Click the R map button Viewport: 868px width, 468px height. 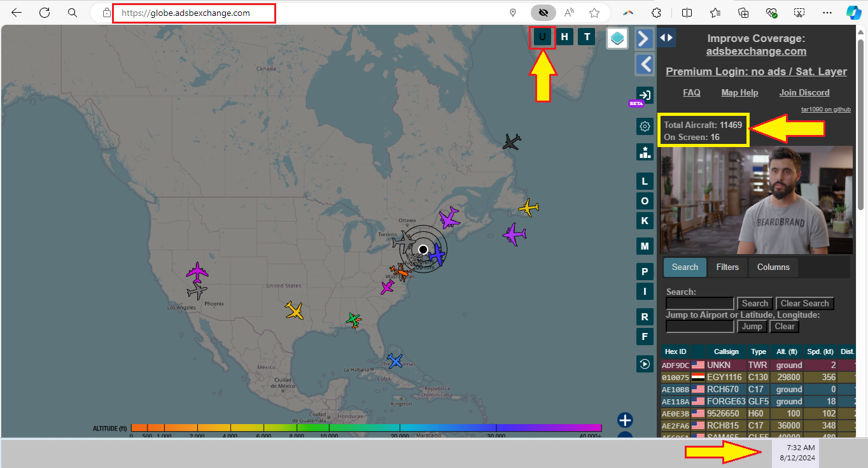pos(645,317)
